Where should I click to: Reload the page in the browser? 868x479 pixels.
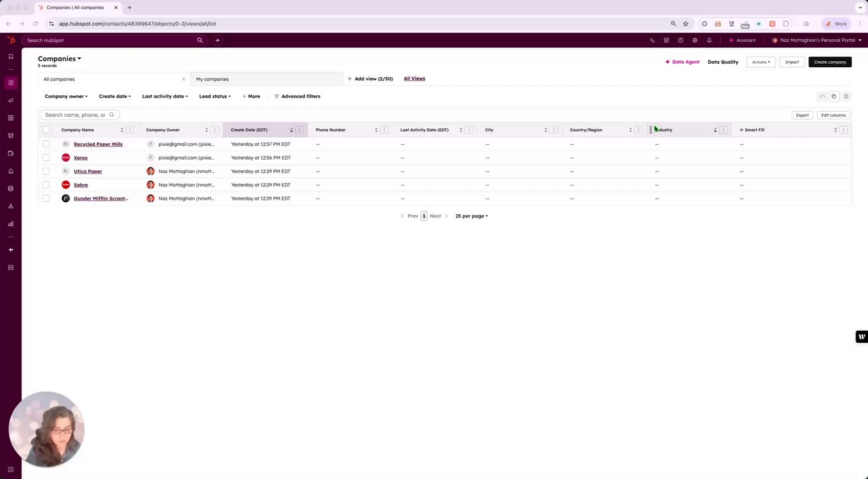[x=35, y=24]
